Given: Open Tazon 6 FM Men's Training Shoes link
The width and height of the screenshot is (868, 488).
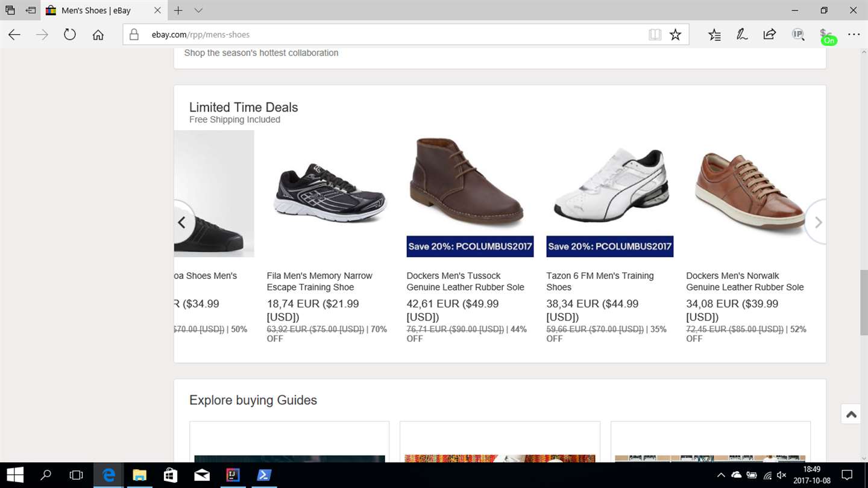Looking at the screenshot, I should [600, 281].
